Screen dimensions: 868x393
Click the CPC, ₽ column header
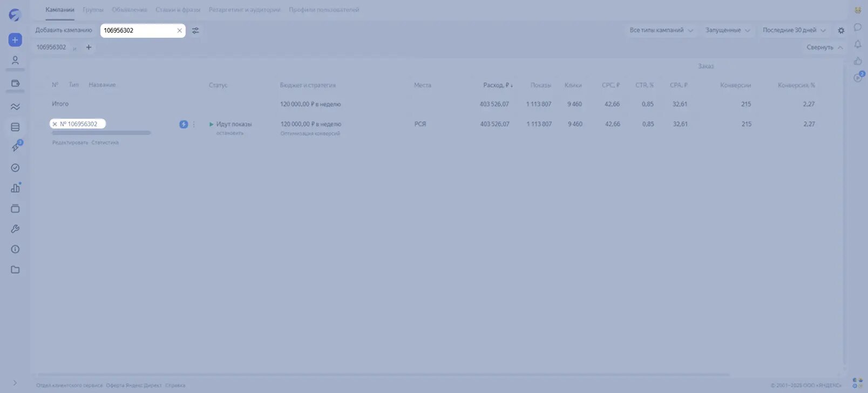pos(611,85)
